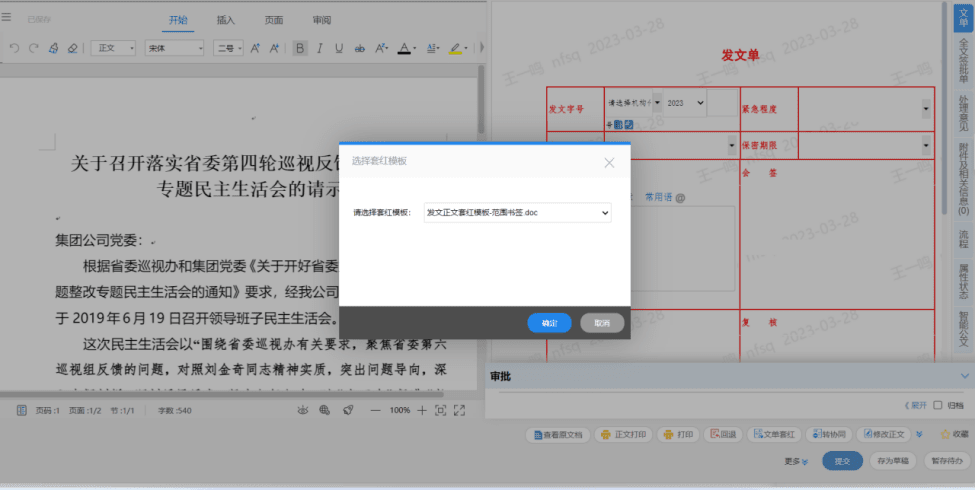Open the highlight color dropdown arrow
This screenshot has width=975, height=491.
click(x=466, y=48)
